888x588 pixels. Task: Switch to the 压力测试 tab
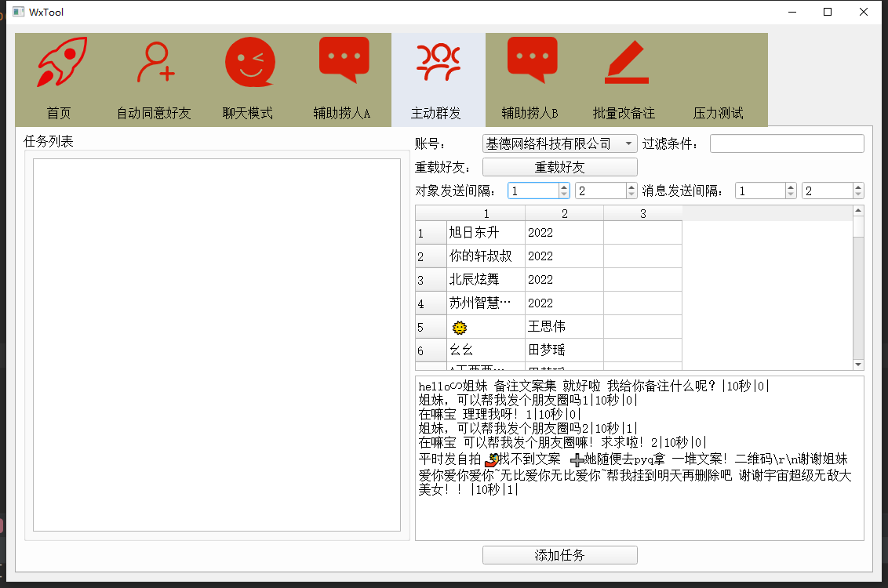click(718, 113)
